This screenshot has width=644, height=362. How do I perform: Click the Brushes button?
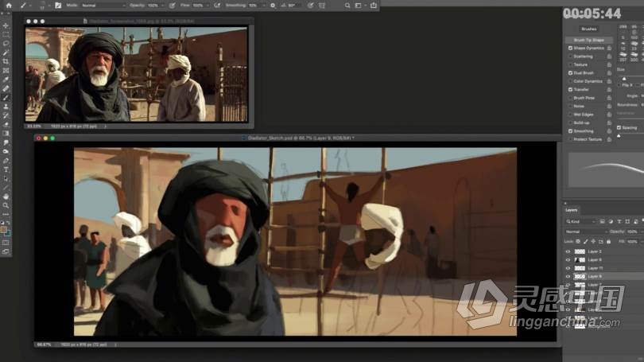pos(589,29)
